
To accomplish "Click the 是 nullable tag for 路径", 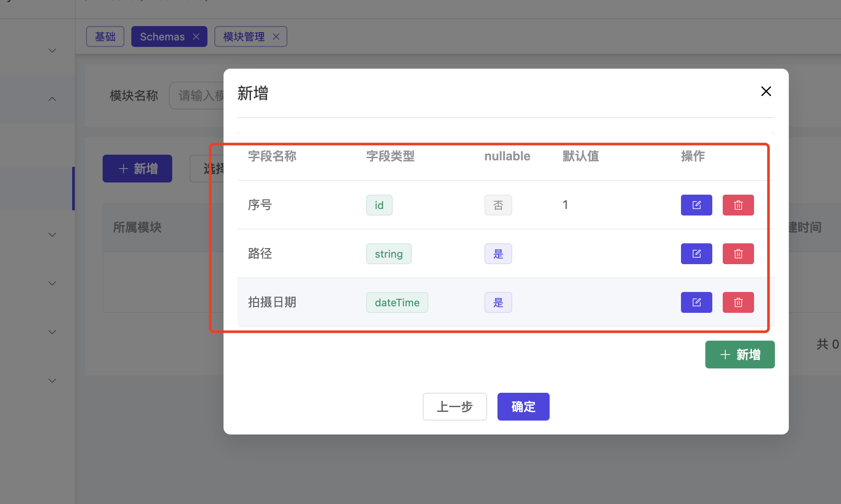I will (x=498, y=254).
